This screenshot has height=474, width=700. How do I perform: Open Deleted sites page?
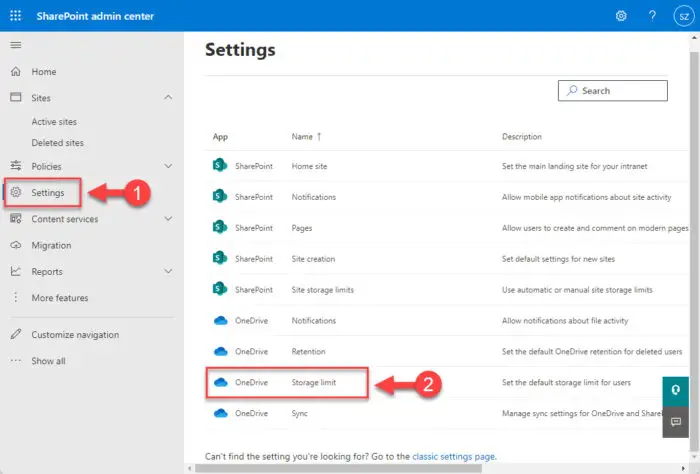tap(58, 142)
